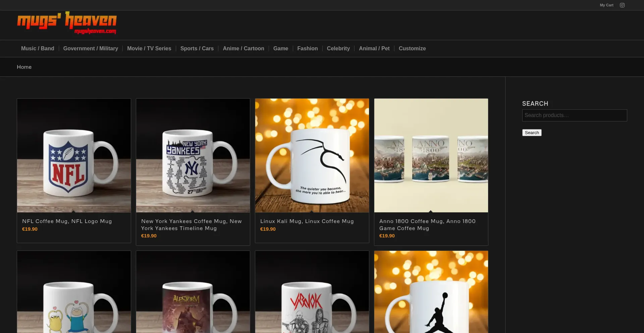Open the NFL logo mug image
The image size is (644, 333).
[x=74, y=155]
